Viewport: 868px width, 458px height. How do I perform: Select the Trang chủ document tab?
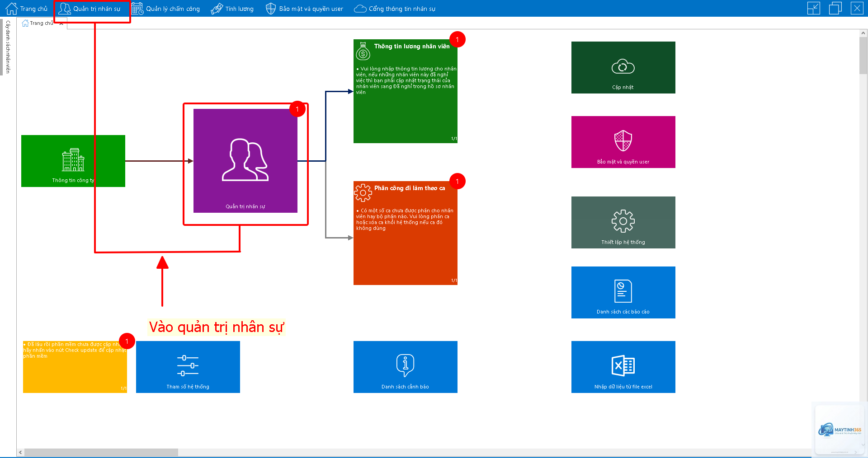41,23
